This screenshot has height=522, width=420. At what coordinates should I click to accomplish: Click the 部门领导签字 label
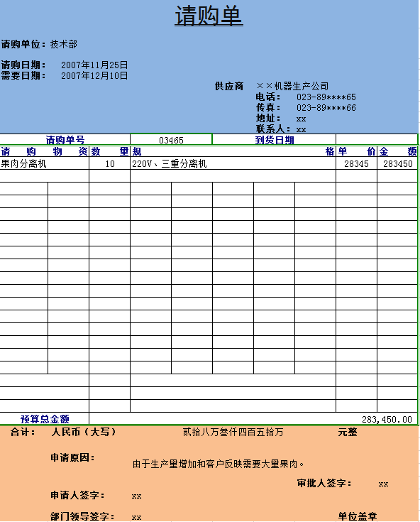point(82,516)
